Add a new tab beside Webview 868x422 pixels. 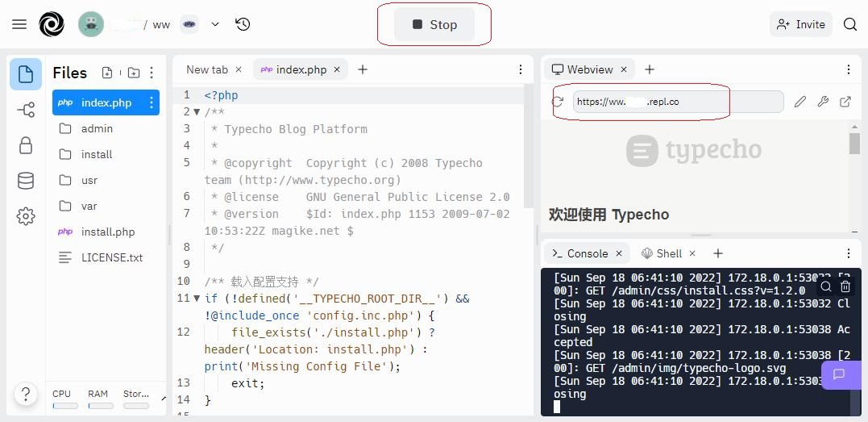click(650, 69)
